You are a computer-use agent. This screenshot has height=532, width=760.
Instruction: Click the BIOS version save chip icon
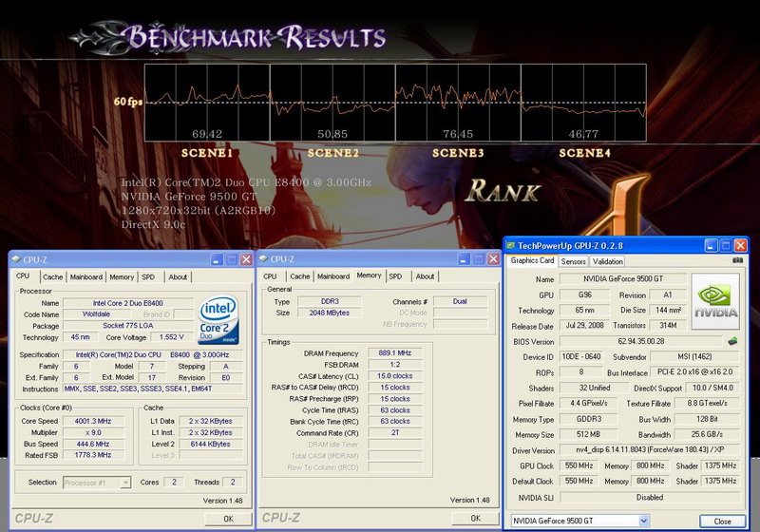coord(732,341)
